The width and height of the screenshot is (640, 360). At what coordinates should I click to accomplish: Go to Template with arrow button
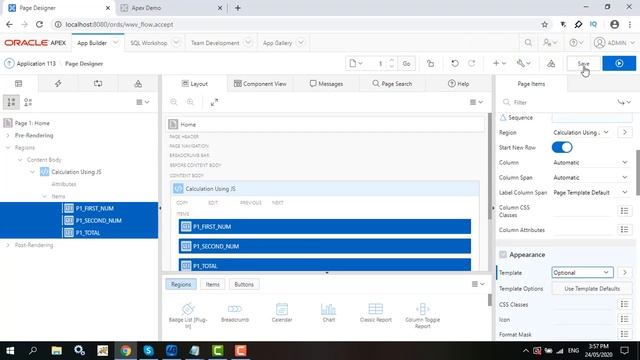click(625, 273)
